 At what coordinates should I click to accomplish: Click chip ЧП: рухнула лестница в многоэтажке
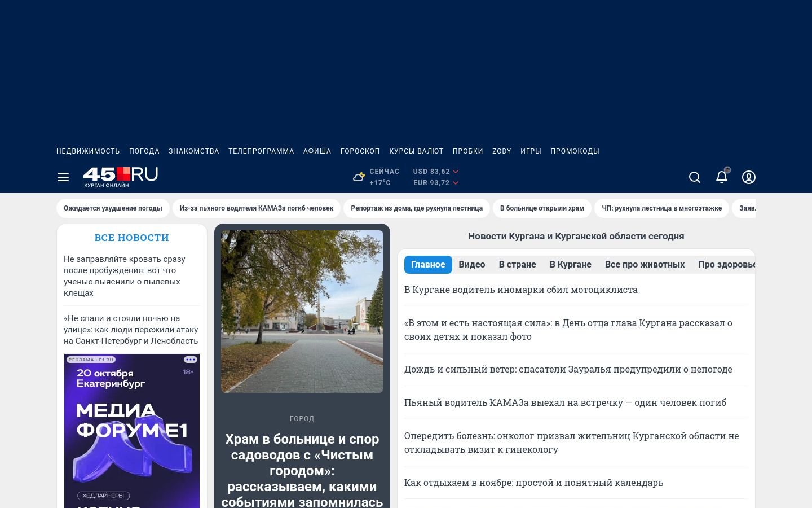pyautogui.click(x=661, y=208)
